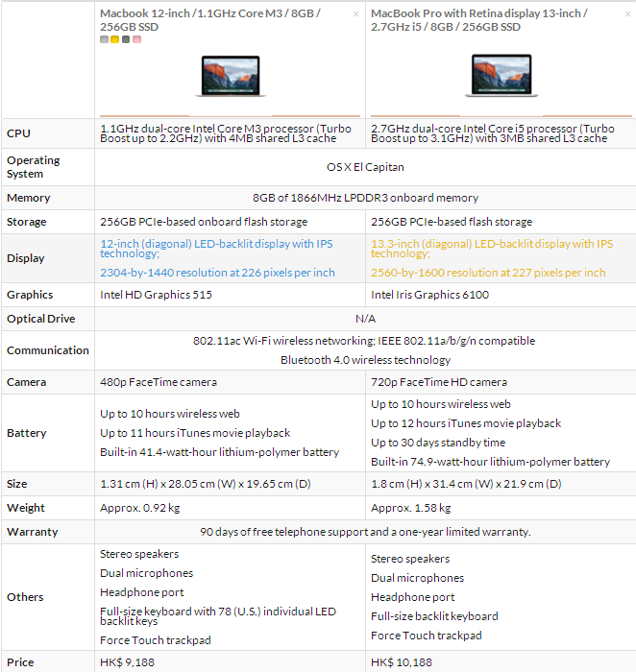This screenshot has width=636, height=672.
Task: Select the Others row label
Action: pos(25,597)
